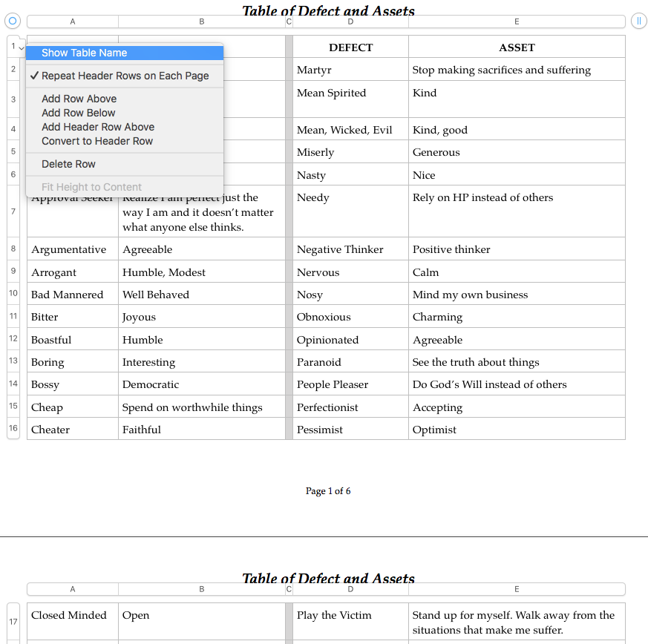Click 'Stop making sacrifices and suffering' cell
This screenshot has height=644, width=648.
pos(517,69)
